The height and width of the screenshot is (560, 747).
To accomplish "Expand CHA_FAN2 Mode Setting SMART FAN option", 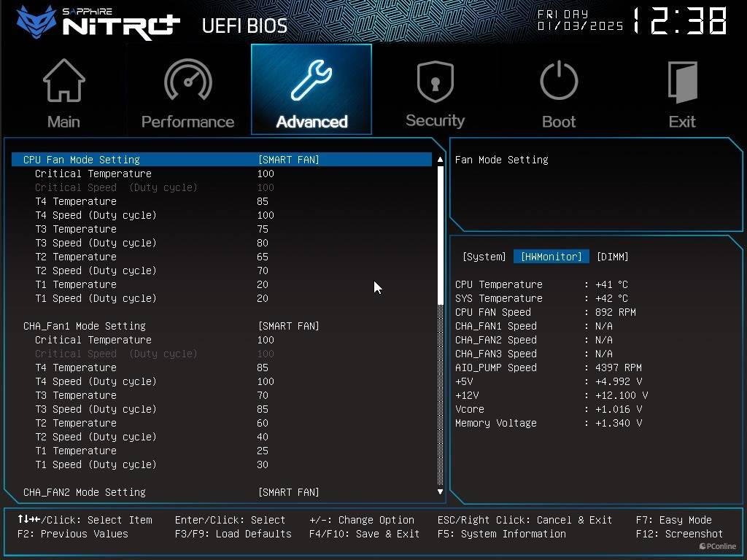I will (x=289, y=492).
